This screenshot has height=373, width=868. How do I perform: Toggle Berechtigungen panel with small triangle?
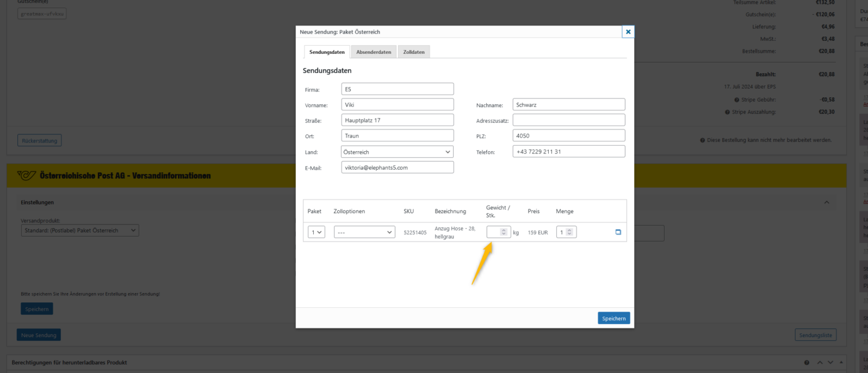[841, 362]
